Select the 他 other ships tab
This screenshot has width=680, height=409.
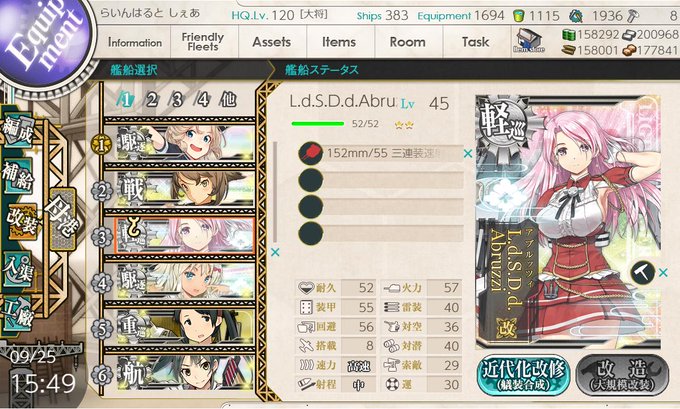[x=229, y=100]
